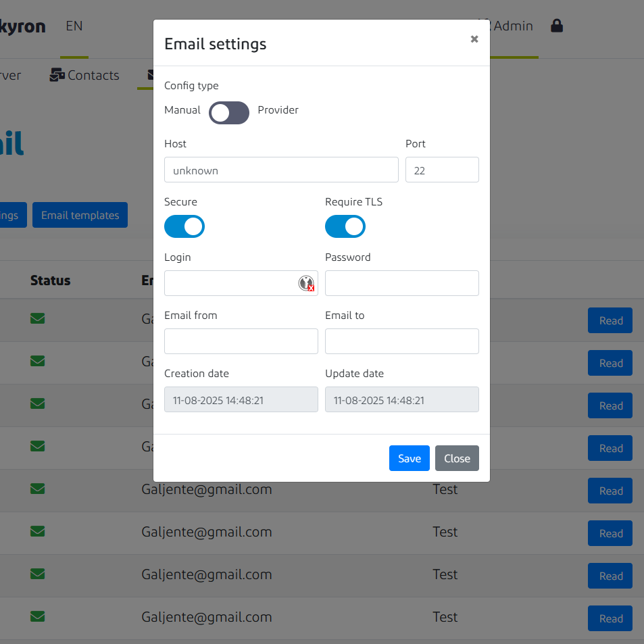The image size is (644, 644).
Task: Turn off the Require TLS toggle
Action: 345,226
